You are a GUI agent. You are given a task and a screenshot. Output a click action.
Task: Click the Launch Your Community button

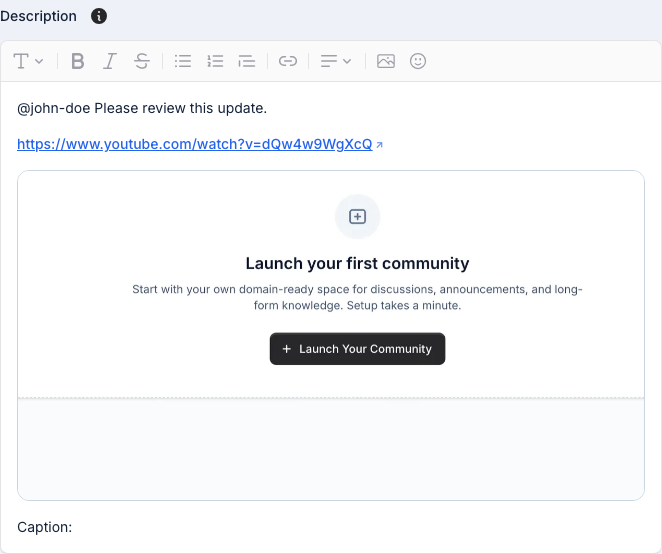coord(357,349)
